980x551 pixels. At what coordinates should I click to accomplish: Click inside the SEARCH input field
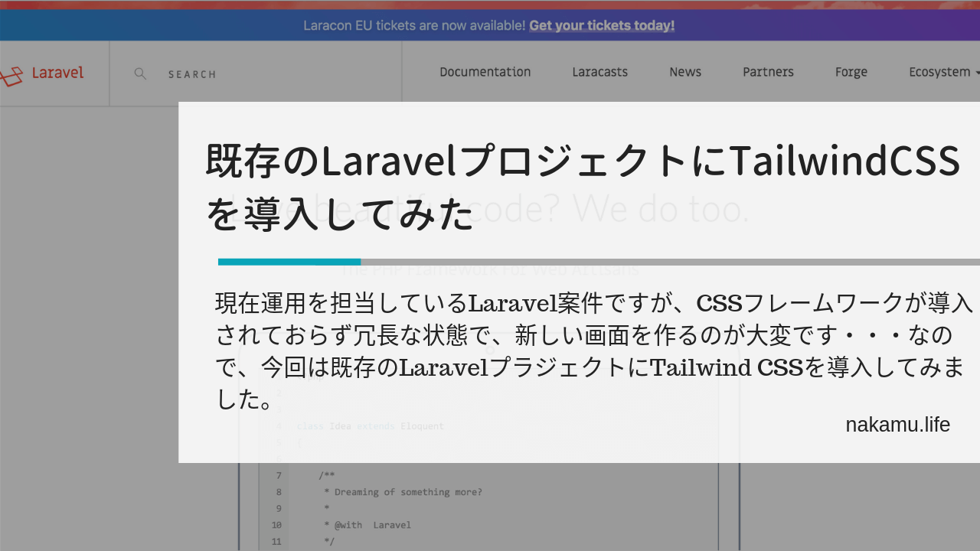(191, 73)
